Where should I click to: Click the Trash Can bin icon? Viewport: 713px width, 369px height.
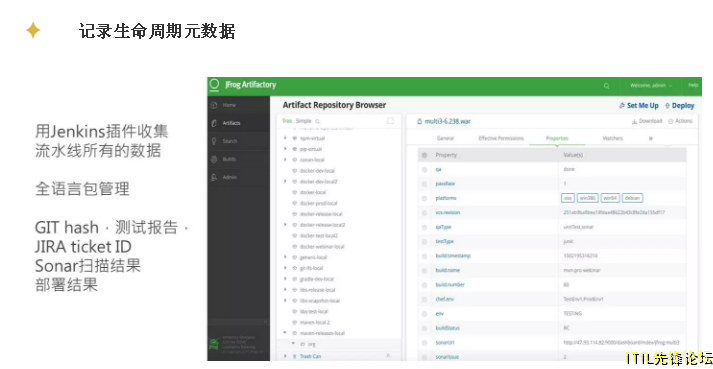point(294,356)
